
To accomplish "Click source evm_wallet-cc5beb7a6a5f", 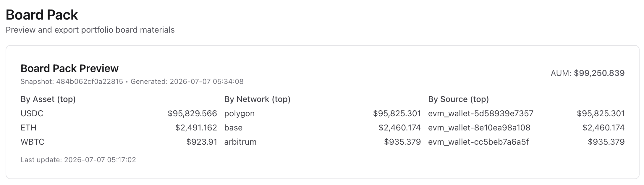I will click(x=478, y=142).
